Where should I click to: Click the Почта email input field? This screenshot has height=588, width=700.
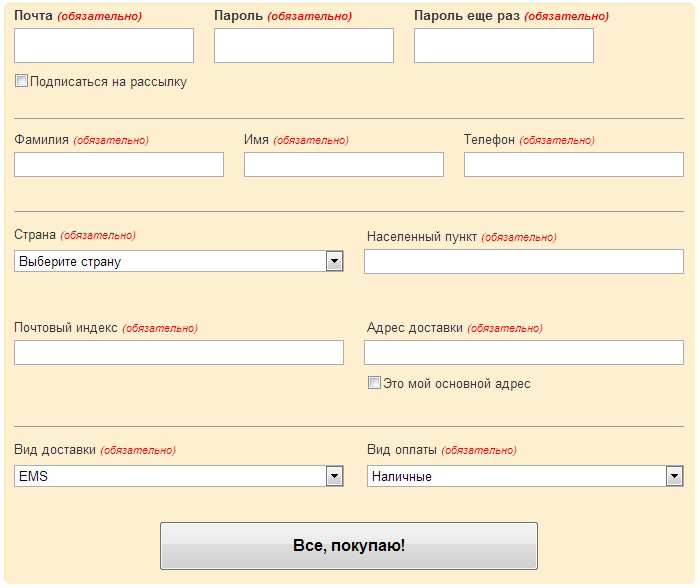tap(104, 46)
